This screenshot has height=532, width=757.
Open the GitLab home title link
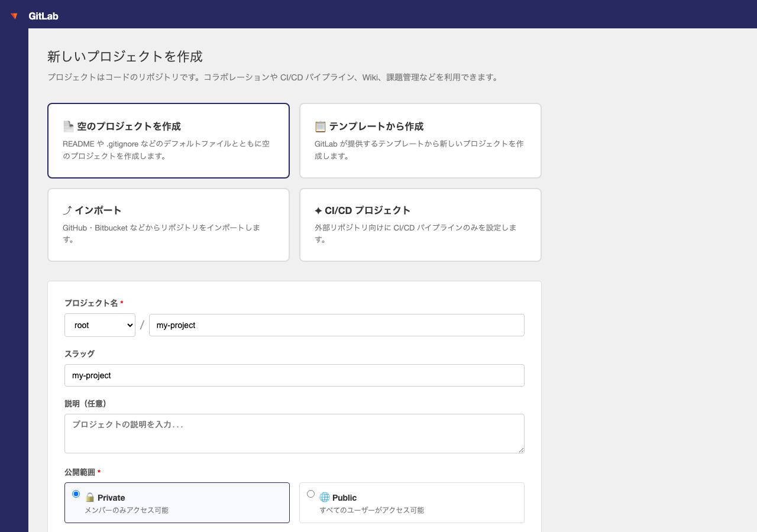pyautogui.click(x=43, y=16)
